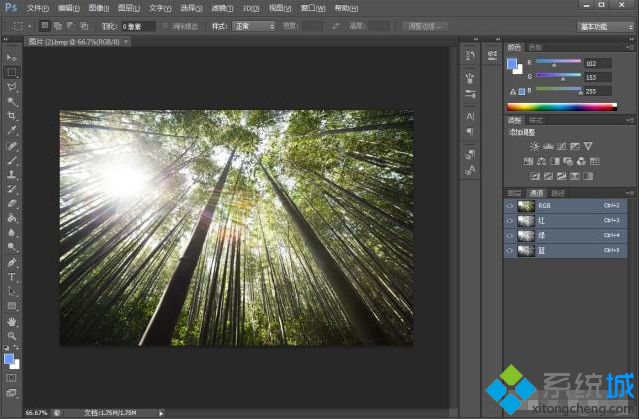The height and width of the screenshot is (419, 639).
Task: Click the toolbox foreground color swatch
Action: 9,359
